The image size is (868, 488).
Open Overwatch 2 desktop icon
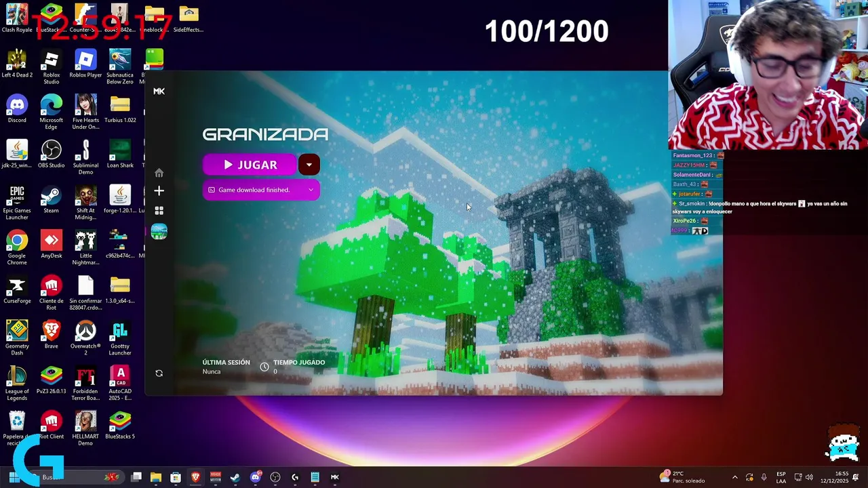pos(85,339)
